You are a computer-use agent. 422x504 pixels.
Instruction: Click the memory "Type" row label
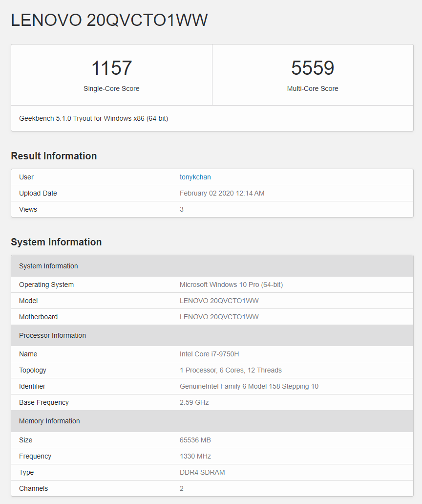[x=26, y=473]
